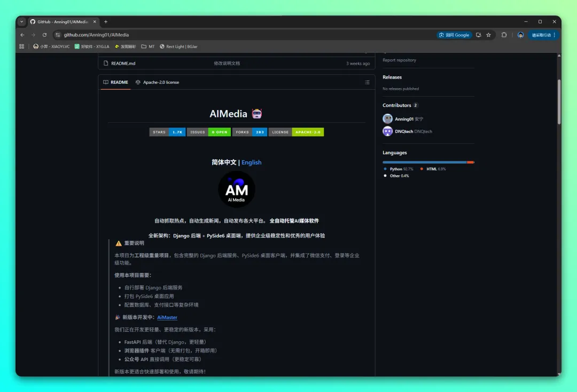Click the languages progress bar
577x392 pixels.
coord(428,162)
